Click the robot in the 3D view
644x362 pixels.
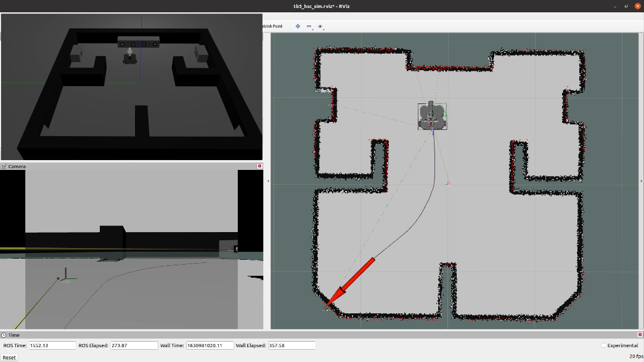click(129, 58)
